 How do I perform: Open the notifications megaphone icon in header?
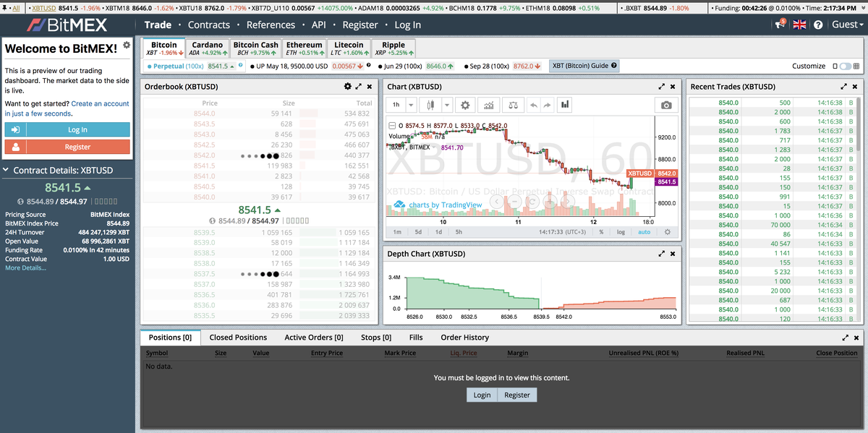(780, 25)
